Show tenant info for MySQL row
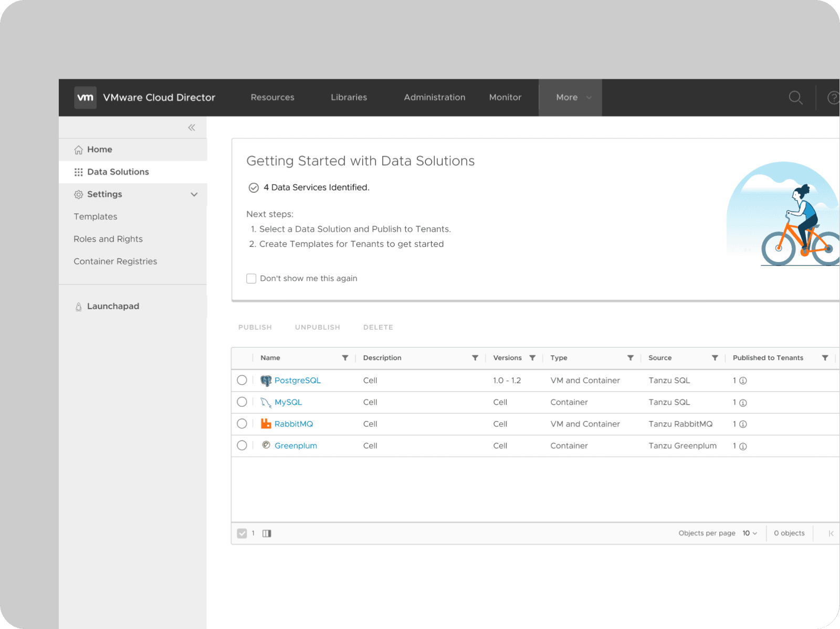 coord(743,403)
